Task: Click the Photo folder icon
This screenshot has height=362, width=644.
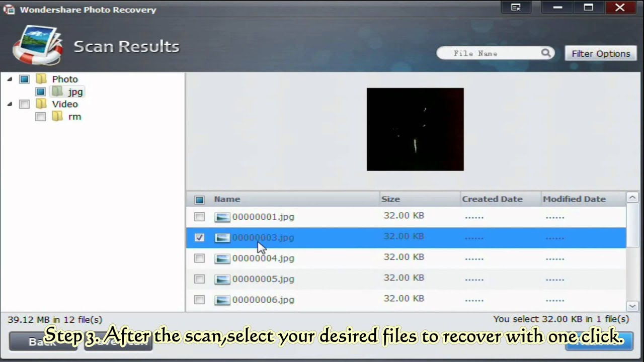Action: tap(41, 79)
